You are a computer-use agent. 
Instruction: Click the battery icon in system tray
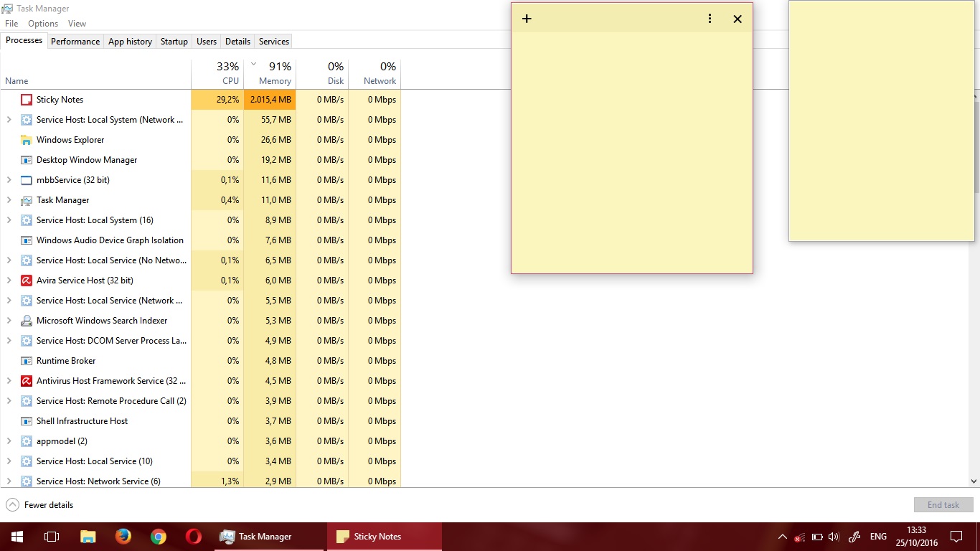coord(817,537)
